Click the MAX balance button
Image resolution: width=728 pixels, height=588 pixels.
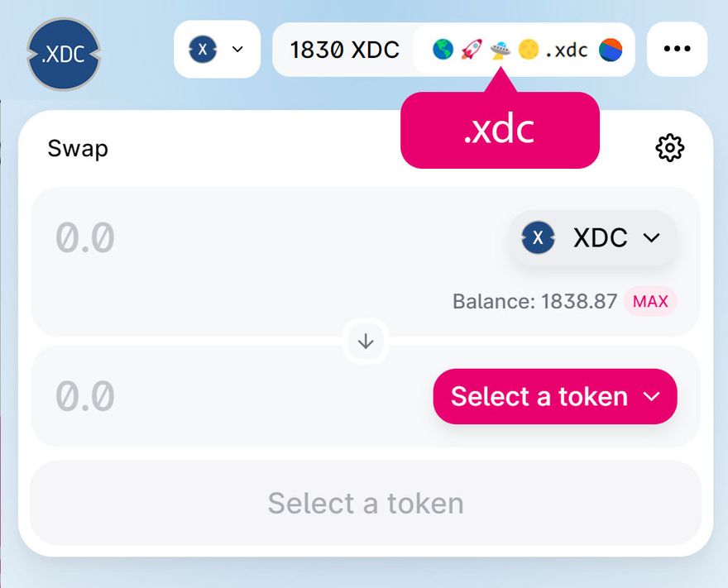point(650,302)
